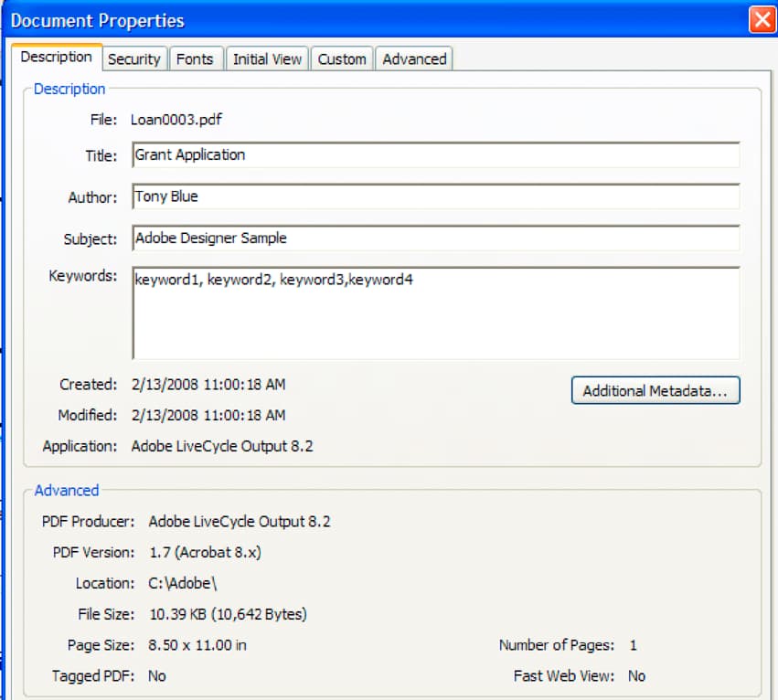Open the Custom tab
This screenshot has height=700, width=778.
pyautogui.click(x=341, y=58)
